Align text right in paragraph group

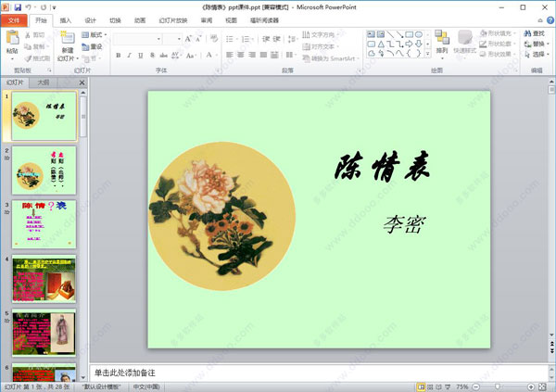[x=252, y=55]
